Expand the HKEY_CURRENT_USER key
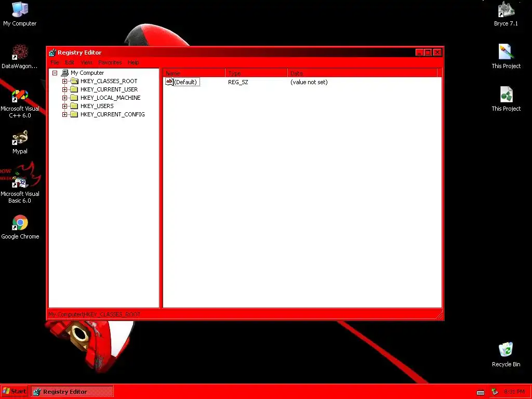Viewport: 532px width, 399px height. click(64, 89)
